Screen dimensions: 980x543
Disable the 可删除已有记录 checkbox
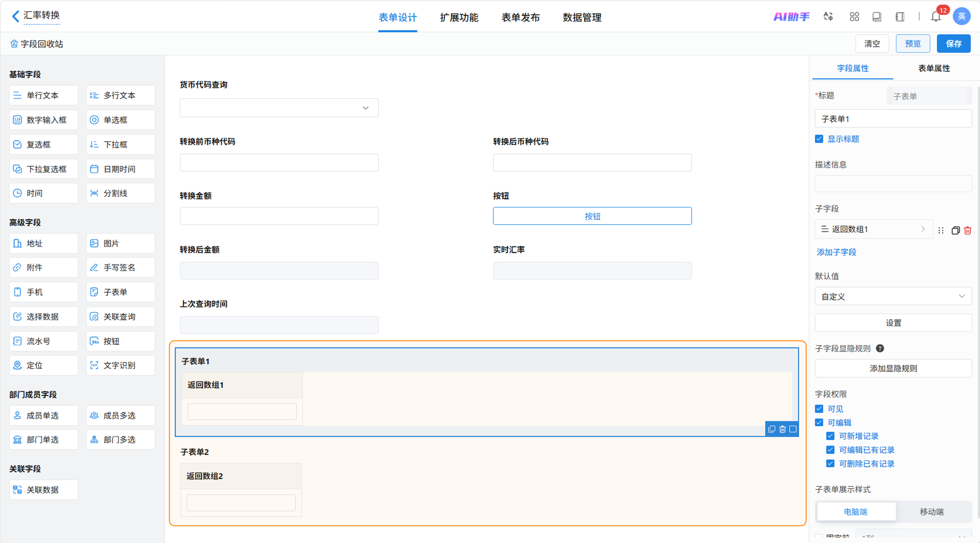(x=831, y=464)
